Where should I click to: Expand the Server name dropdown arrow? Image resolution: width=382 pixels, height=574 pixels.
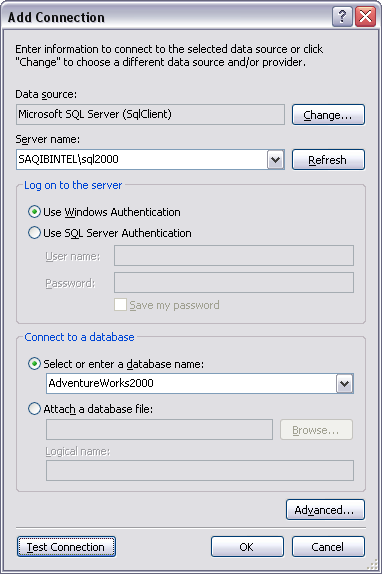[x=276, y=160]
